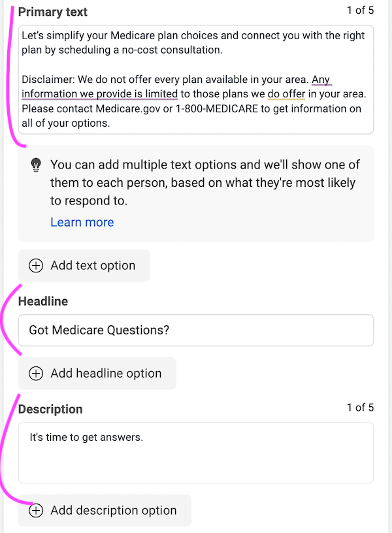Click the 1 of 5 counter near Description
The image size is (392, 533).
(360, 407)
